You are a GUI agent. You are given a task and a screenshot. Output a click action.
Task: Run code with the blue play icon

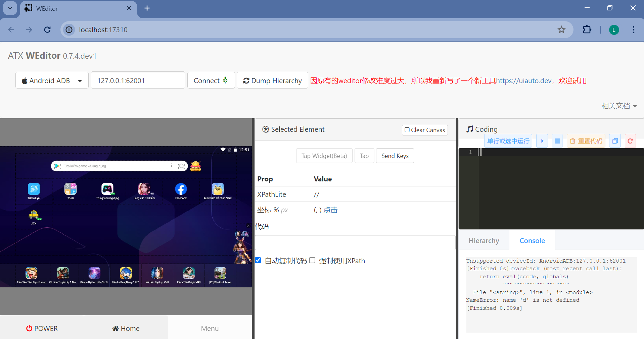(x=542, y=141)
